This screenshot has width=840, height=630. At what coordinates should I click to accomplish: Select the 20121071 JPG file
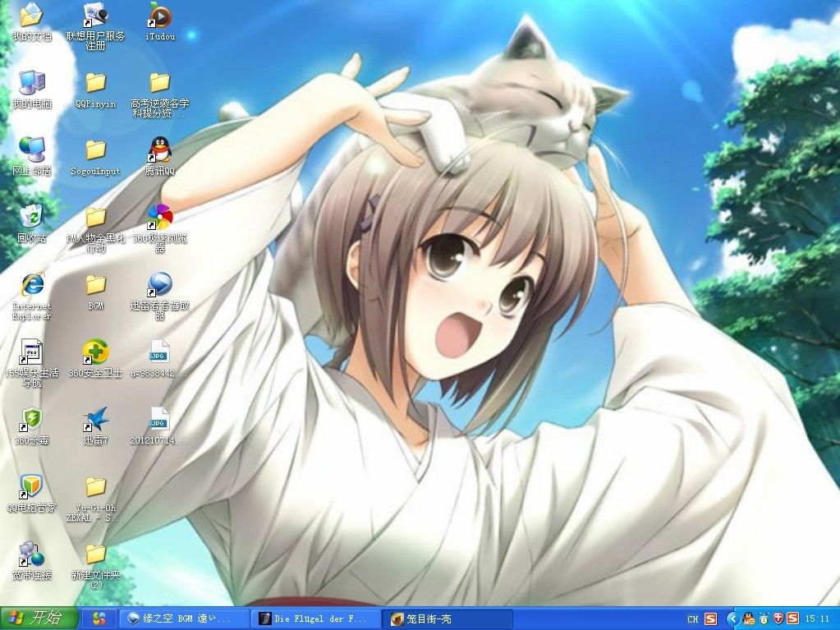[159, 426]
